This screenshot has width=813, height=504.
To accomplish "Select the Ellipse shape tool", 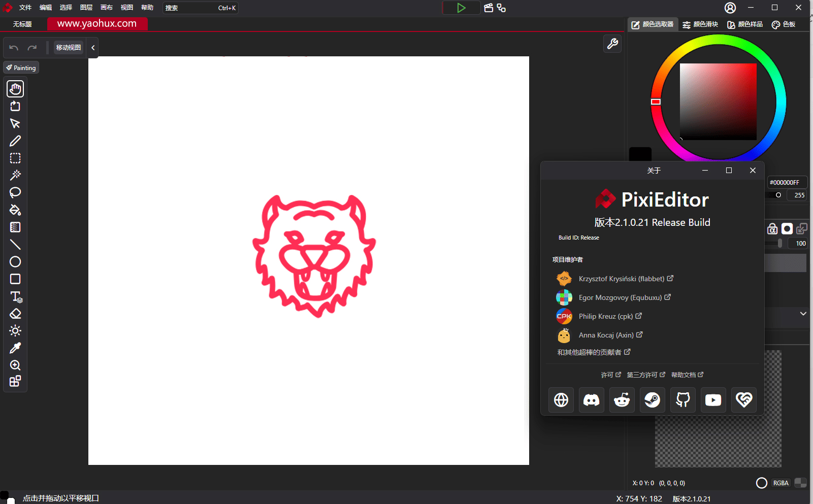I will [x=15, y=262].
